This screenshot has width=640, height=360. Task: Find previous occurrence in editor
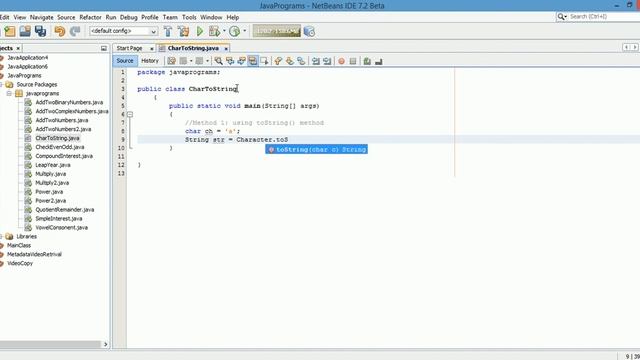click(x=230, y=61)
